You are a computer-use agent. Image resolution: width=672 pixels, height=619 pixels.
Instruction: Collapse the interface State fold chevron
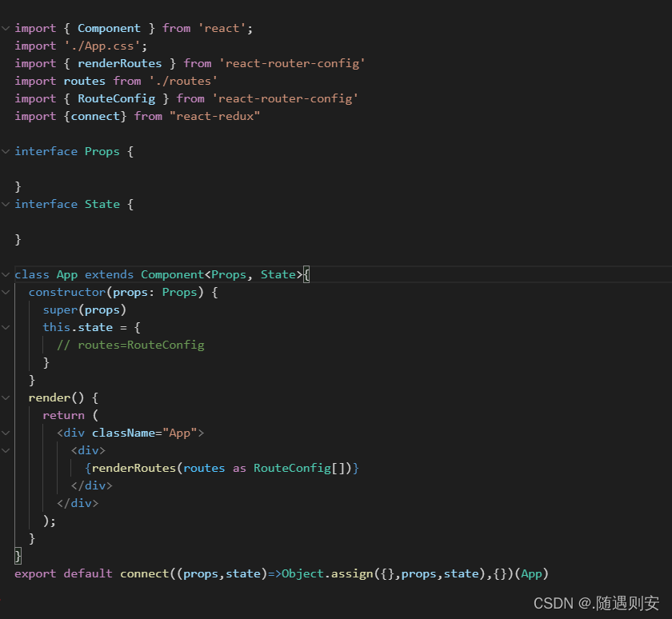(6, 205)
